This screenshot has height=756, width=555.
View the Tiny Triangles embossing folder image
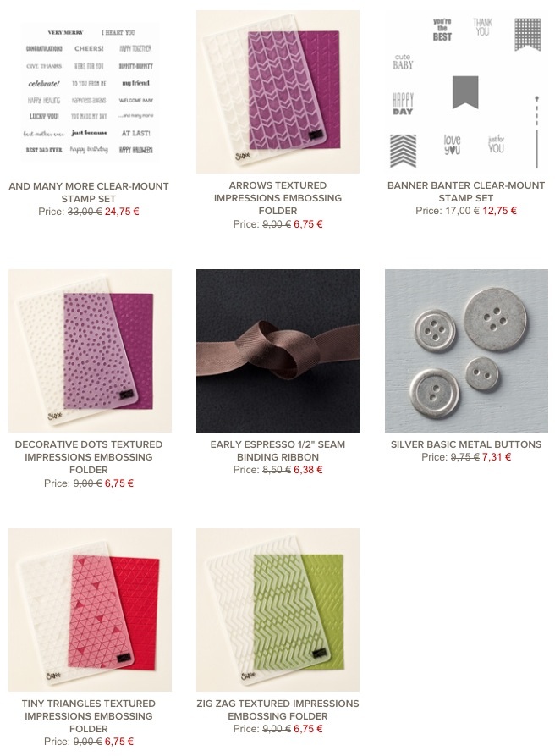point(90,610)
